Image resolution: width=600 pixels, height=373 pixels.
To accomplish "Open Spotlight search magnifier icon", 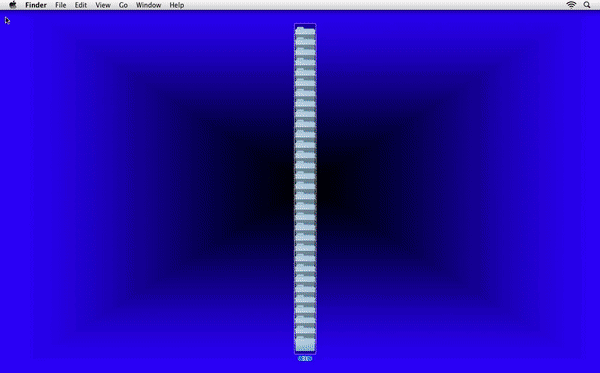I will [587, 5].
